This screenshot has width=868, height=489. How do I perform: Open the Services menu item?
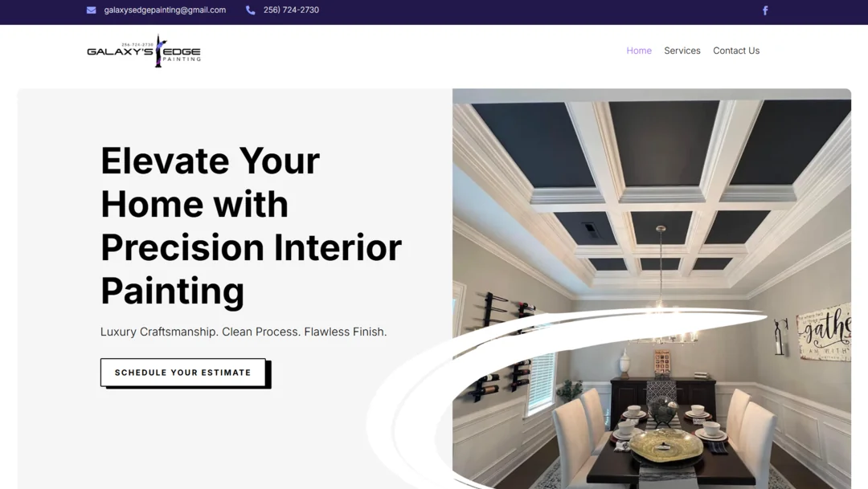pos(682,51)
